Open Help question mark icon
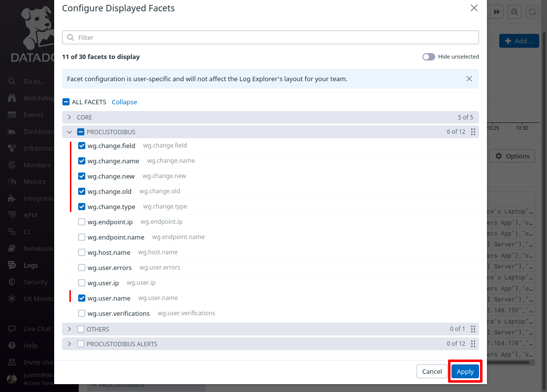This screenshot has width=547, height=392. 12,345
